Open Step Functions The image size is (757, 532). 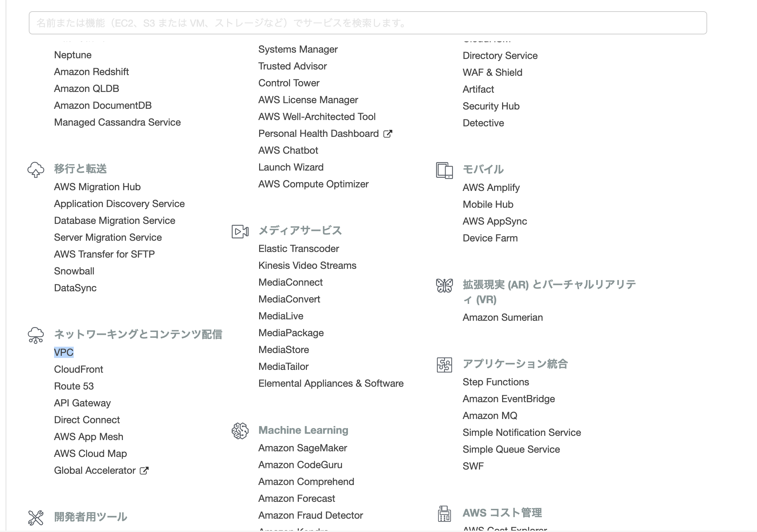496,382
